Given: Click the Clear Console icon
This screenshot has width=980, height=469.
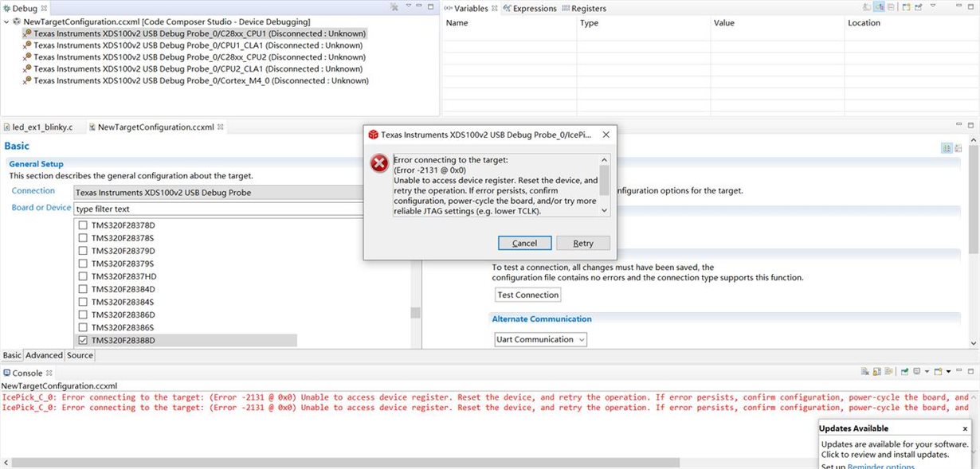Looking at the screenshot, I should (864, 372).
